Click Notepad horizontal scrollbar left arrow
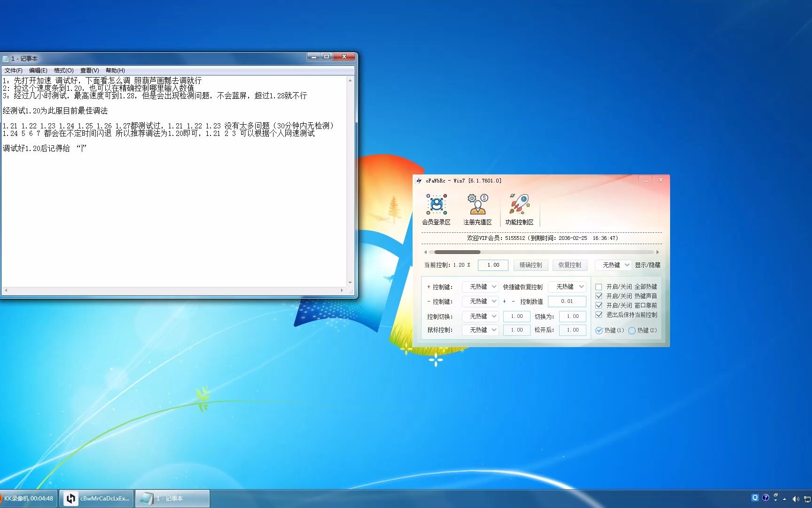This screenshot has width=812, height=508. tap(5, 291)
